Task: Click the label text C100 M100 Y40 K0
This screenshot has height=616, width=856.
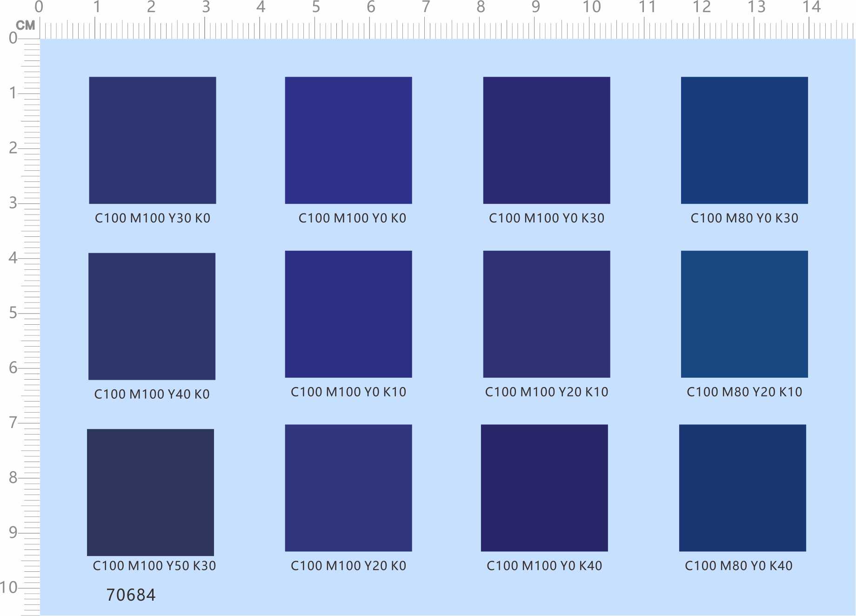Action: coord(152,395)
